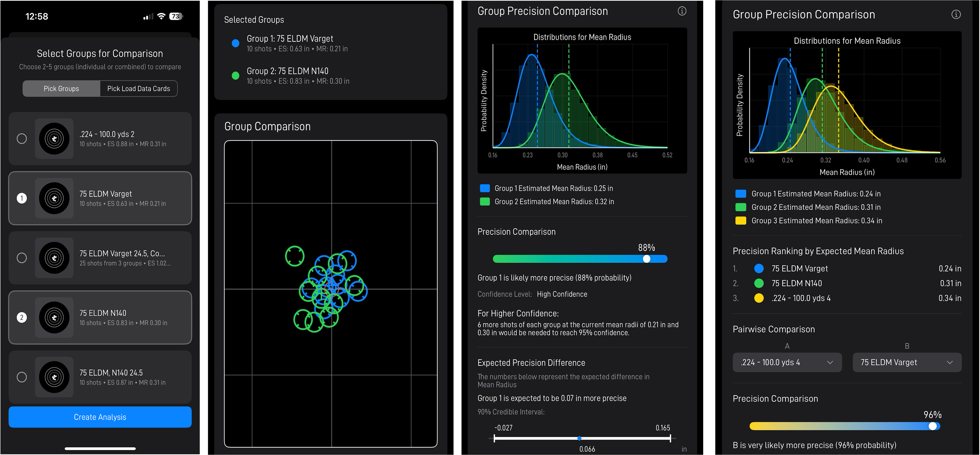Tap target icon of .224 - 100.0 yds 2
Screen dimensions: 980x455
click(54, 139)
